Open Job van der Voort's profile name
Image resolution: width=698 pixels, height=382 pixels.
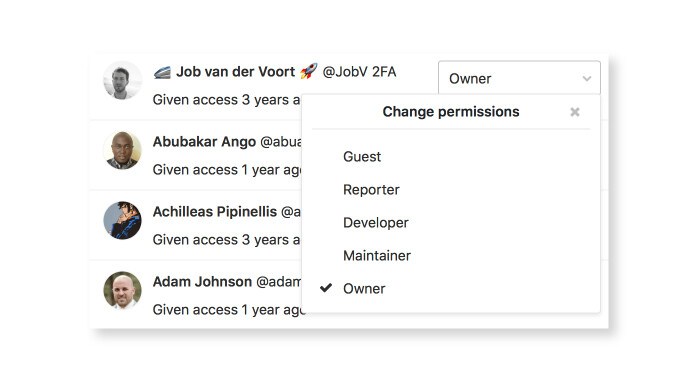click(x=235, y=72)
